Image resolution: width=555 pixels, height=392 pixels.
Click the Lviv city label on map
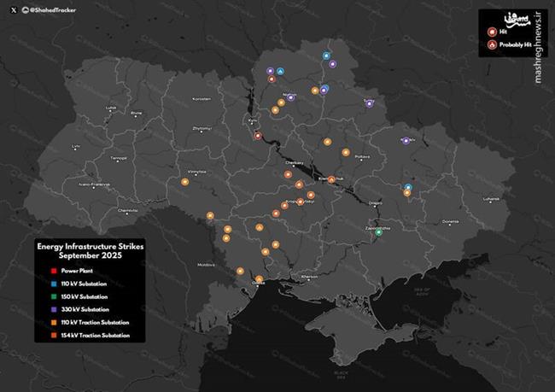(76, 146)
